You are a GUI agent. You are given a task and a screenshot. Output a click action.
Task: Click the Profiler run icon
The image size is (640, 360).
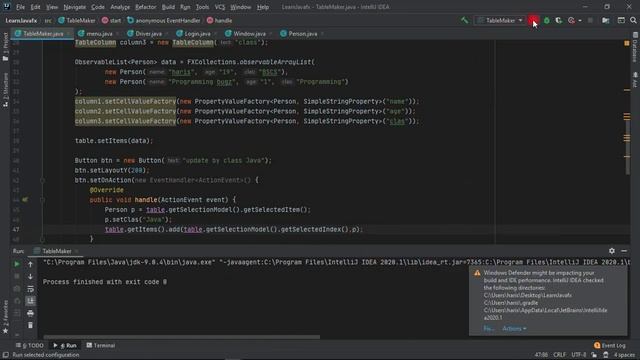click(x=571, y=20)
